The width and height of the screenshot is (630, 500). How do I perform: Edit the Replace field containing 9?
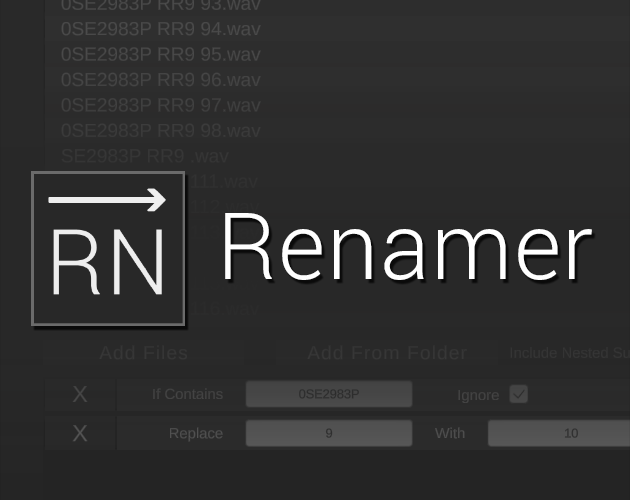point(329,433)
